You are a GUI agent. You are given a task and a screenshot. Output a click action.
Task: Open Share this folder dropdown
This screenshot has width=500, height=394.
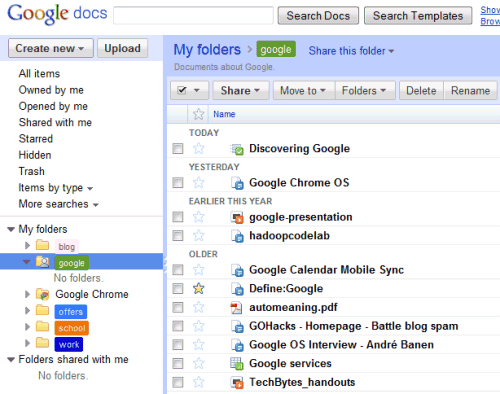(351, 51)
